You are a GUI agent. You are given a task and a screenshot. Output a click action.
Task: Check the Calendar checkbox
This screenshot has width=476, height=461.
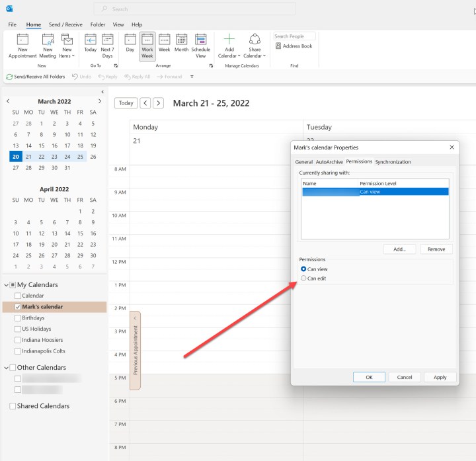18,296
